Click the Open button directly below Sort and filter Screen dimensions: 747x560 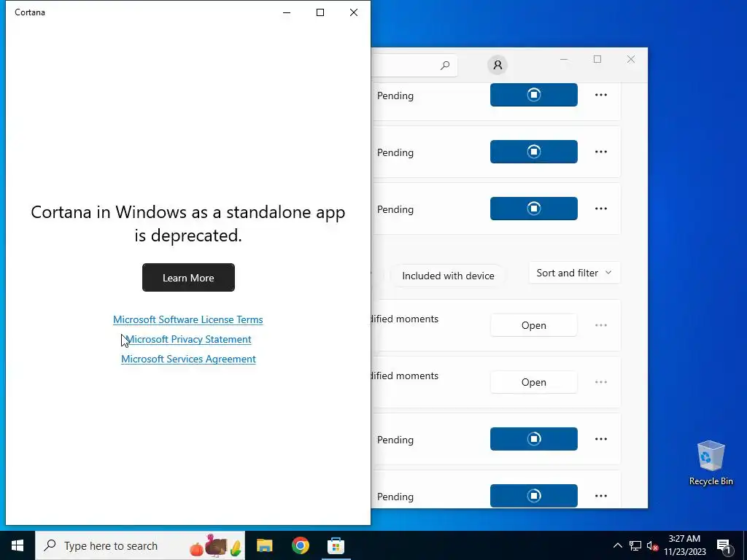533,325
